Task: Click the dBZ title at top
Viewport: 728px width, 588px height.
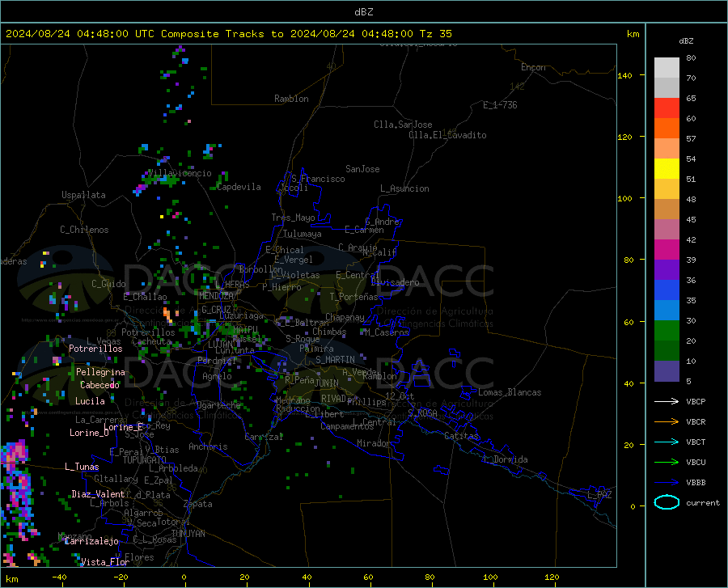Action: click(x=363, y=11)
